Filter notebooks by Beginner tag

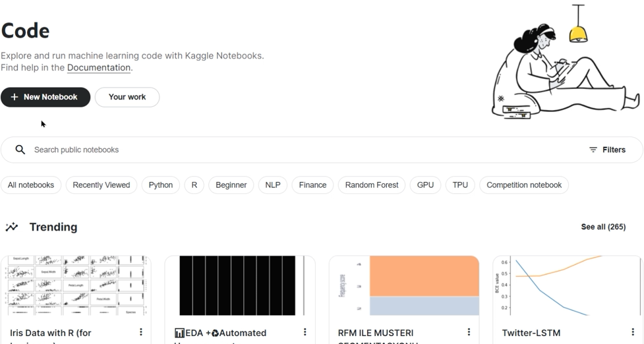click(x=231, y=185)
